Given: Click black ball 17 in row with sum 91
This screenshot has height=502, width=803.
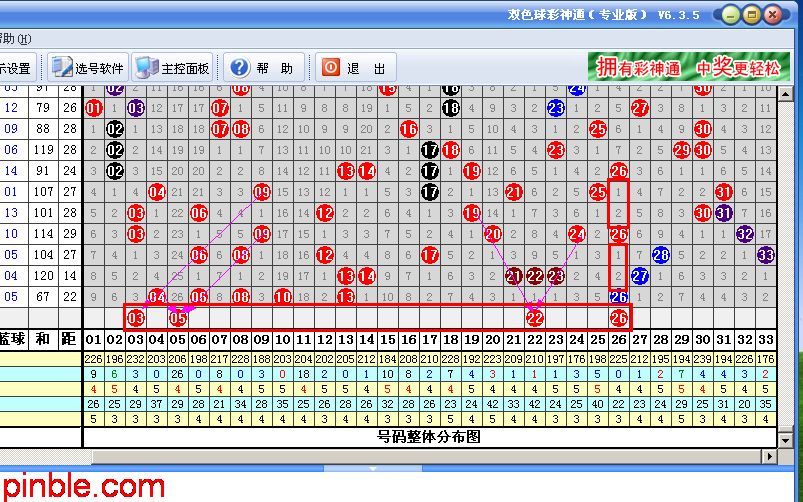Looking at the screenshot, I should (x=430, y=171).
